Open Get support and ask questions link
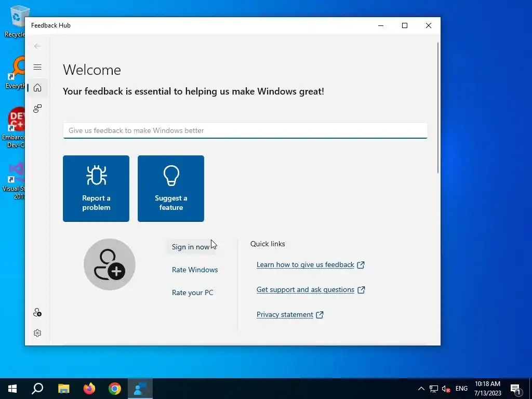Screen dimensions: 532x399 [x=311, y=290]
